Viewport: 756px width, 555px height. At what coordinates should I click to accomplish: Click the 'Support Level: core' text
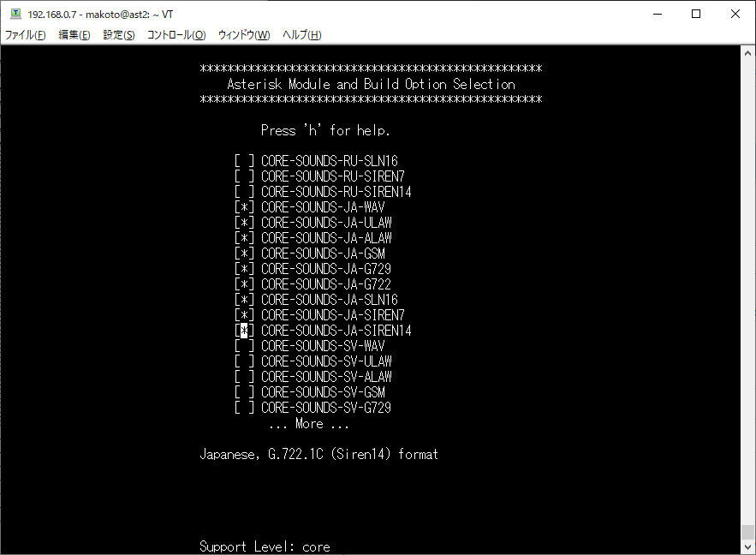point(265,546)
